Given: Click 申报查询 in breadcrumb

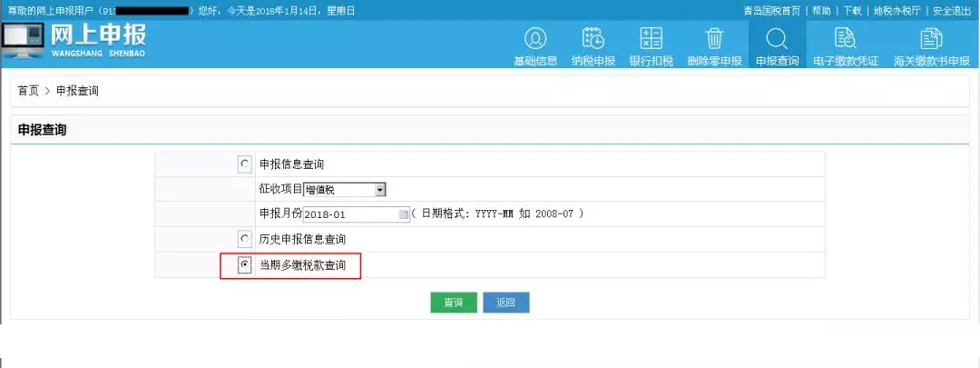Looking at the screenshot, I should tap(77, 91).
